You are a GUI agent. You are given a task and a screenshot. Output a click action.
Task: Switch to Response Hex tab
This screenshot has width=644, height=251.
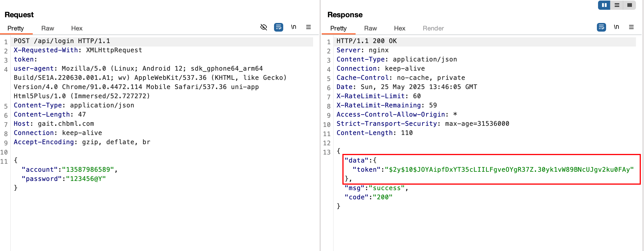(x=400, y=28)
